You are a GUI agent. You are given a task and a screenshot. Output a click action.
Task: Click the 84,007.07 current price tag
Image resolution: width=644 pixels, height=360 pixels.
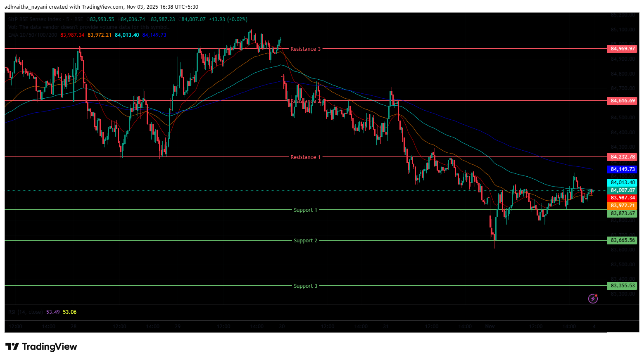tap(622, 190)
